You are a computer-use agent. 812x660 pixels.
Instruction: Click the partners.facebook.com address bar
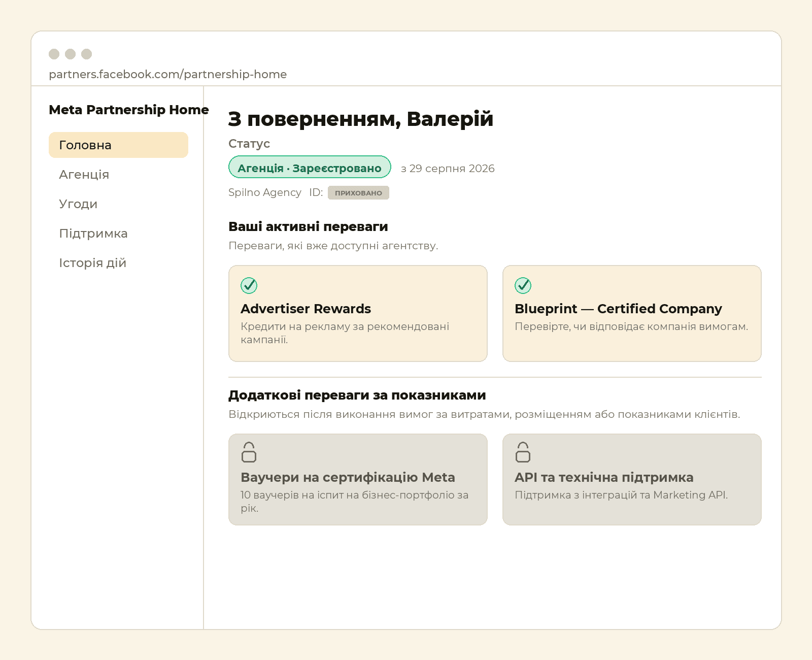tap(167, 74)
